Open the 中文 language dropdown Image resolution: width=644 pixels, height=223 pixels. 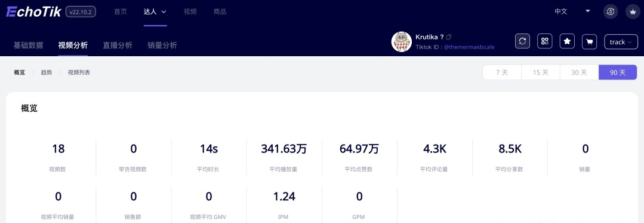(572, 11)
